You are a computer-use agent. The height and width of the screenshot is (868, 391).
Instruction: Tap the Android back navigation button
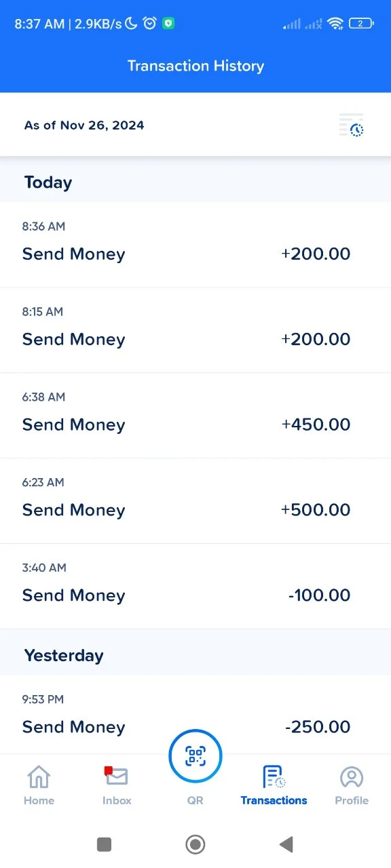coord(286,844)
